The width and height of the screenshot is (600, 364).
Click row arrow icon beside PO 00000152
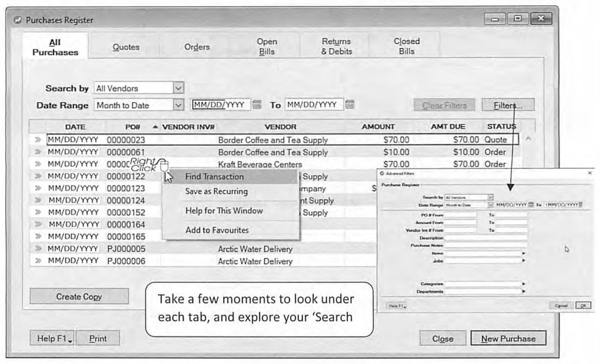tap(37, 212)
